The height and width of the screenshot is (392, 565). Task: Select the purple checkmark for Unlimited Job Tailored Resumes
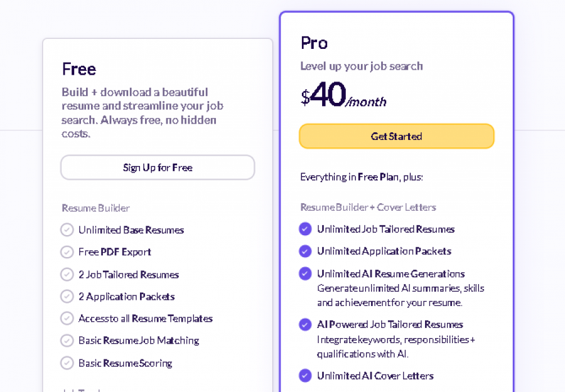[305, 229]
